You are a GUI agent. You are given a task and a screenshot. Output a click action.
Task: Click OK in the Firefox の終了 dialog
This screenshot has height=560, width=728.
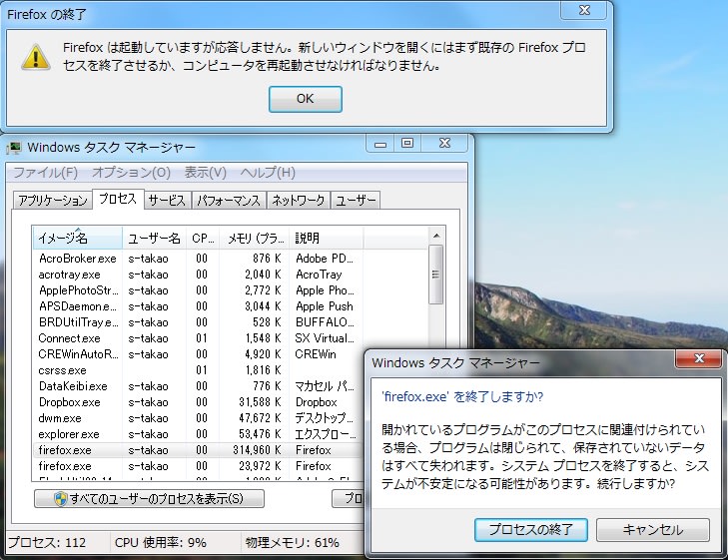coord(305,99)
